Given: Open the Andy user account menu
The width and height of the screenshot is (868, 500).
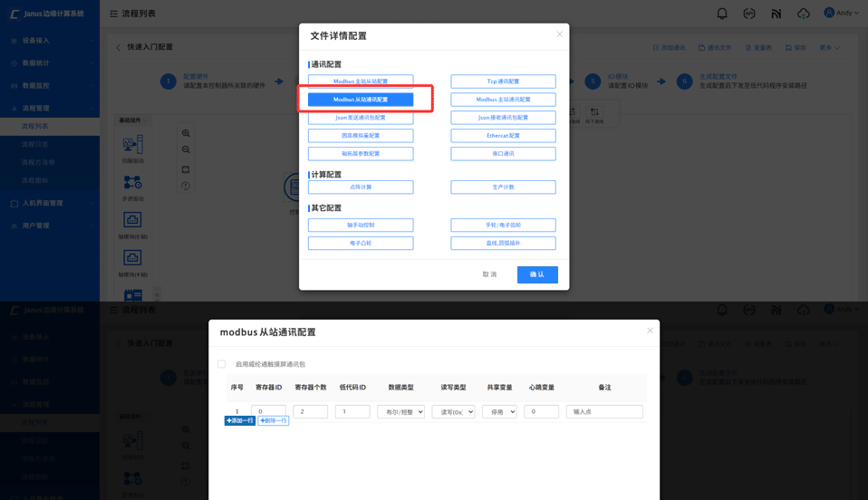Looking at the screenshot, I should 843,13.
